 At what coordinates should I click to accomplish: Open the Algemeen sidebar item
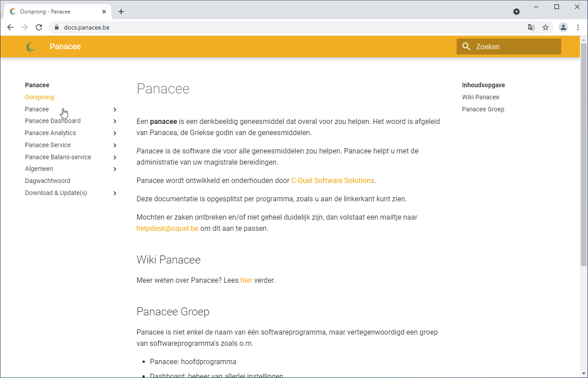click(39, 169)
